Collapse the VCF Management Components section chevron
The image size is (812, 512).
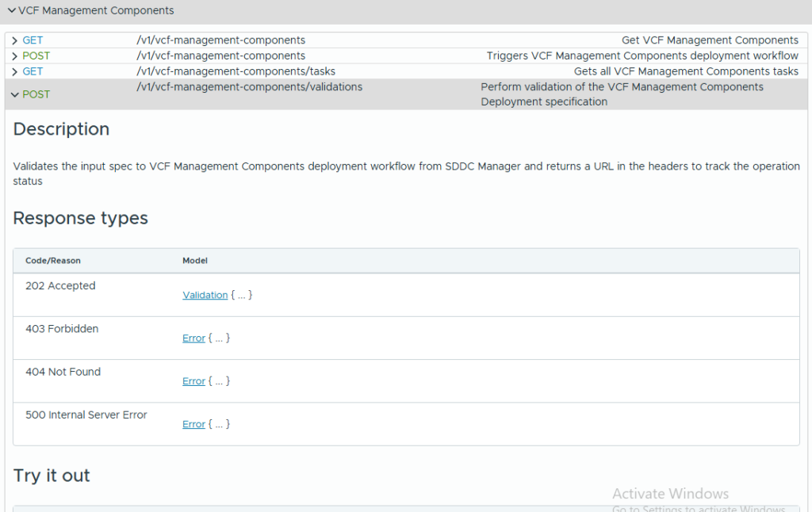[11, 11]
